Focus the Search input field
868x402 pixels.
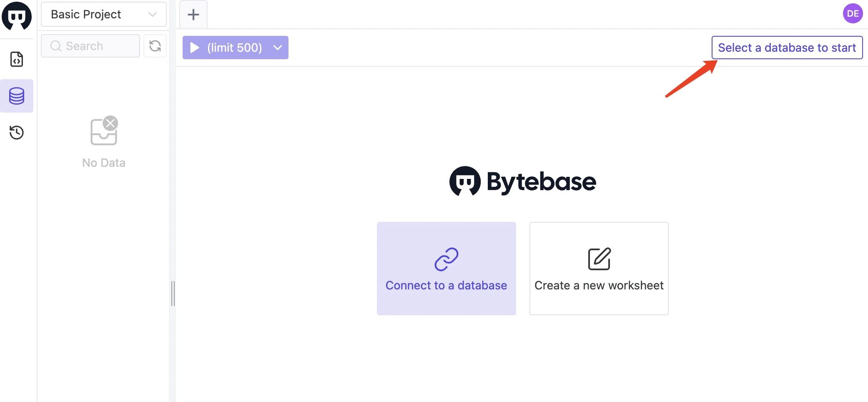90,46
